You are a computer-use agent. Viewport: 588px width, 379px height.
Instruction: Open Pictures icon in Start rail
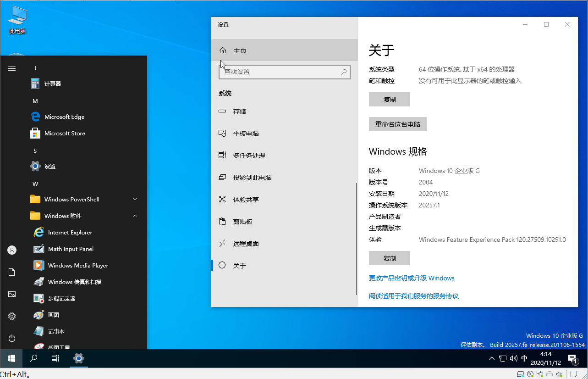click(x=12, y=294)
